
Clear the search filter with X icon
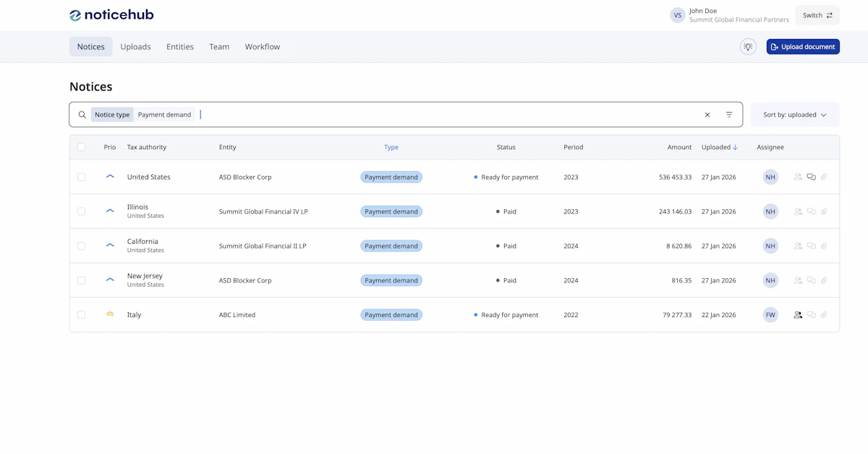point(707,114)
